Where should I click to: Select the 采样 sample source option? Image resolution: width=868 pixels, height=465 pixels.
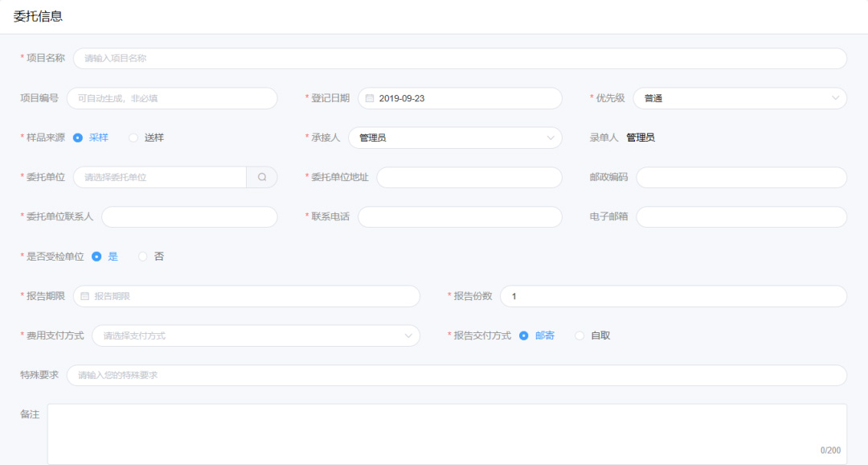click(x=78, y=138)
